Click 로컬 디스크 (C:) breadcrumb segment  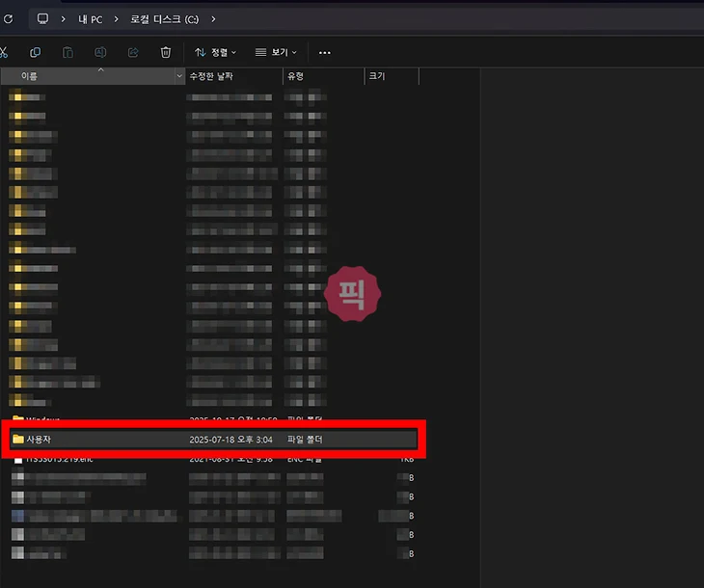click(x=165, y=18)
